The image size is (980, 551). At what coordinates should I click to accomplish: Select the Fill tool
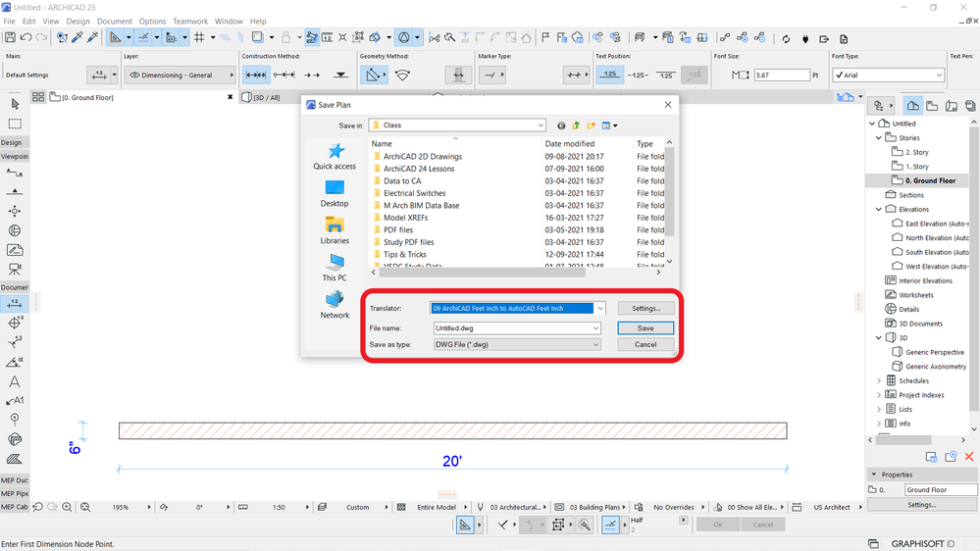15,459
